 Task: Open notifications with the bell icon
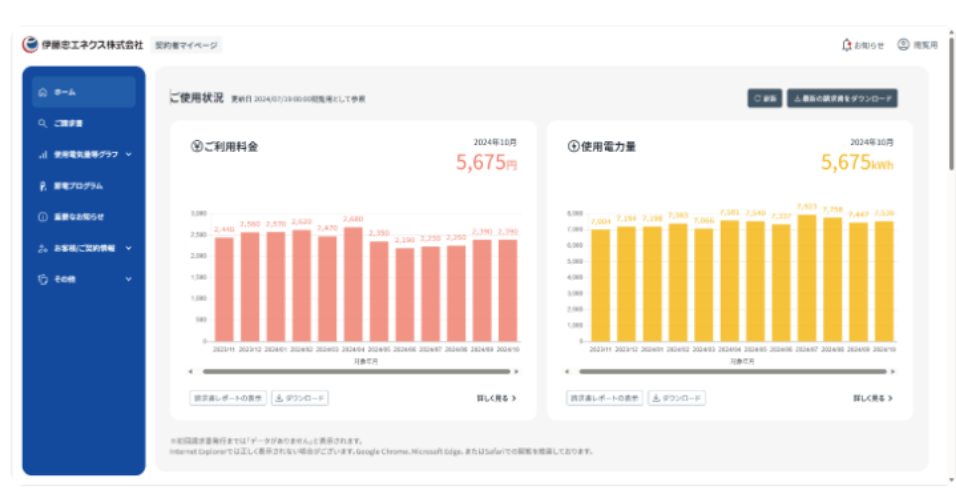847,45
